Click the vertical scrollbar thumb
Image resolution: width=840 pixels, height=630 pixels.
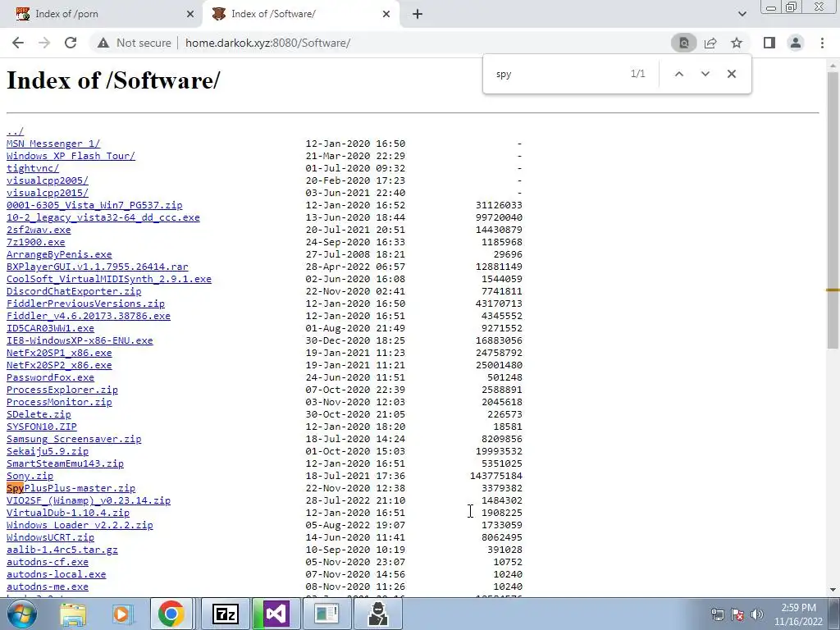tap(833, 209)
